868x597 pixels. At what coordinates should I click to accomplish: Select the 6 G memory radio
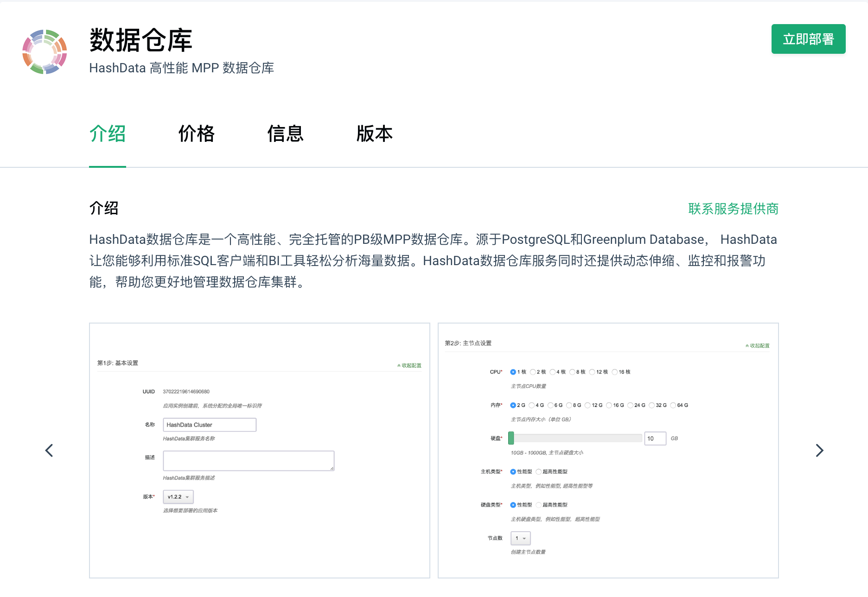click(x=550, y=405)
